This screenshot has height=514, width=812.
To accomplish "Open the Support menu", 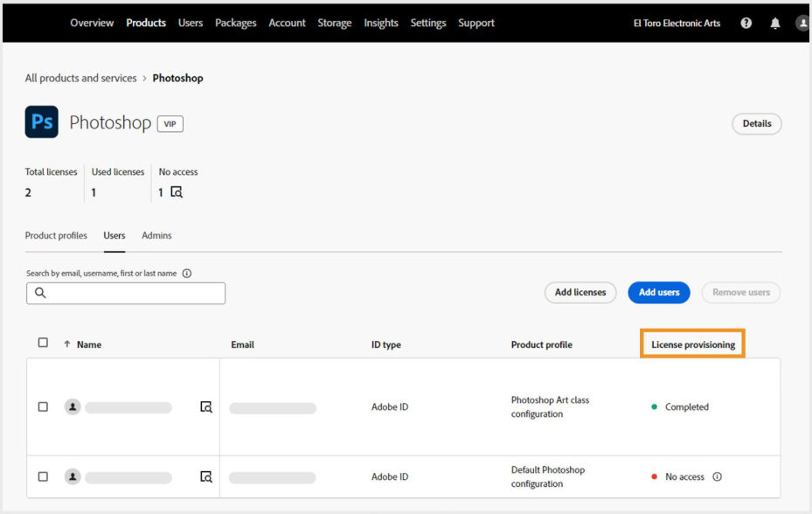I will 476,23.
